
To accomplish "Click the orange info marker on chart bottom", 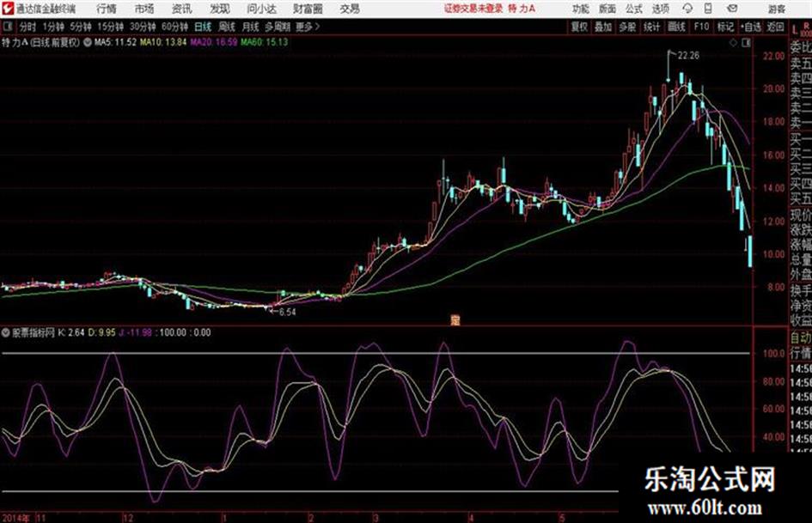I will [x=455, y=320].
